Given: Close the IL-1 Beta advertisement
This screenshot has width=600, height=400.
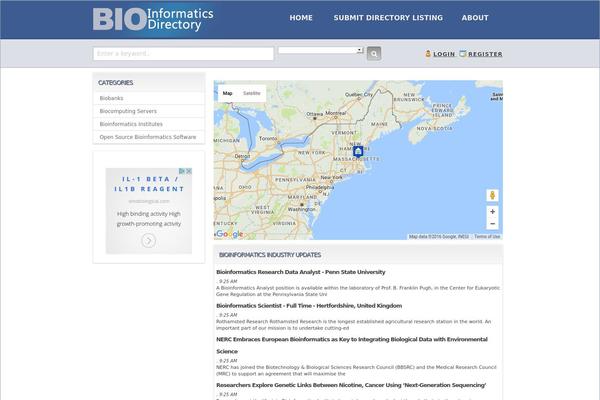Looking at the screenshot, I should click(189, 171).
